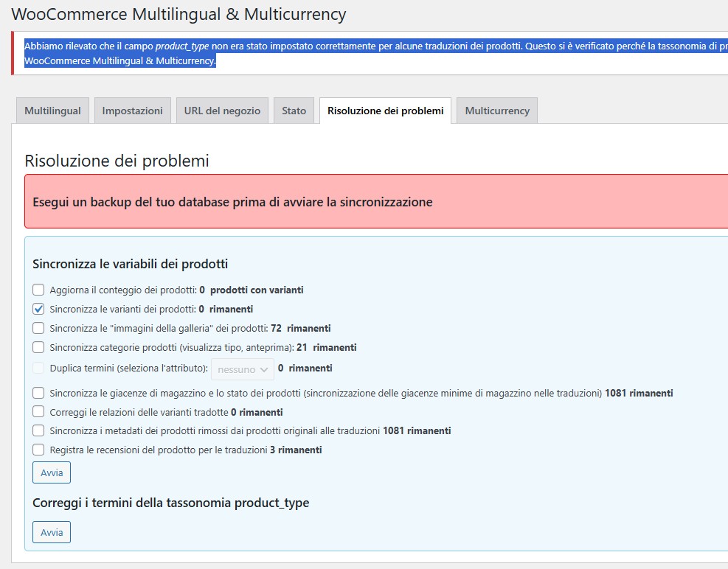728x569 pixels.
Task: Click the '21 rimanenti' count text
Action: (327, 347)
